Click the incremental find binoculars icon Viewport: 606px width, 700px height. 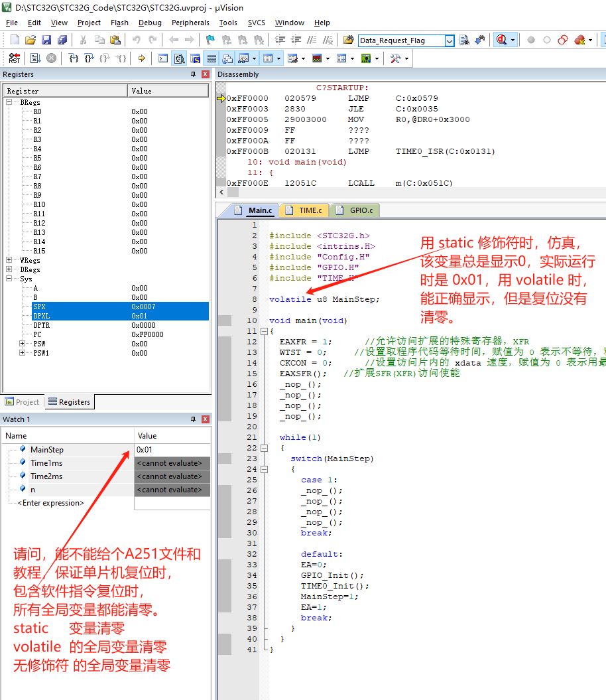480,40
